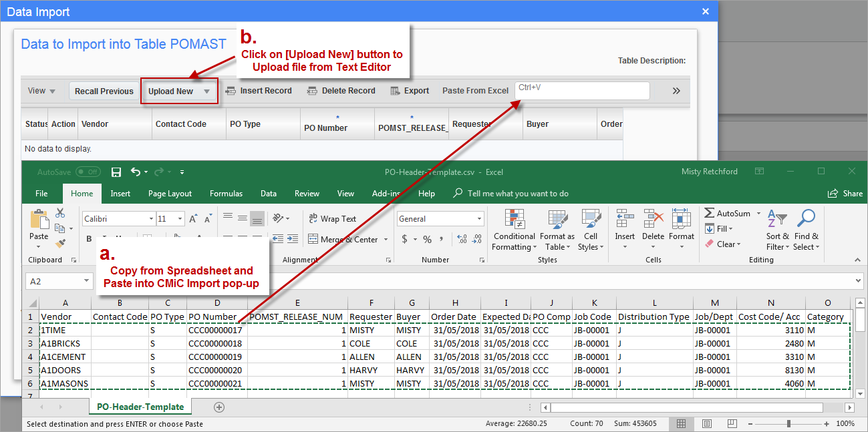
Task: Expand the Merge & Center dropdown arrow
Action: [385, 240]
